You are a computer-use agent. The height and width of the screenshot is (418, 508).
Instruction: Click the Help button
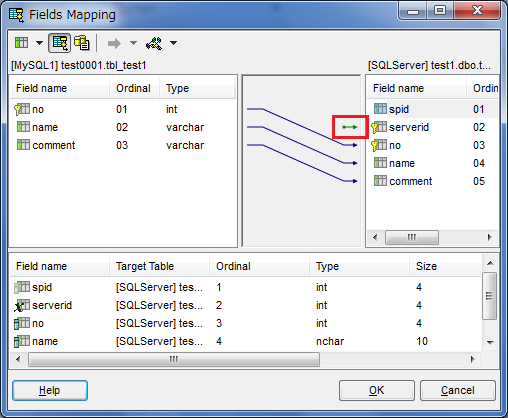coord(50,390)
